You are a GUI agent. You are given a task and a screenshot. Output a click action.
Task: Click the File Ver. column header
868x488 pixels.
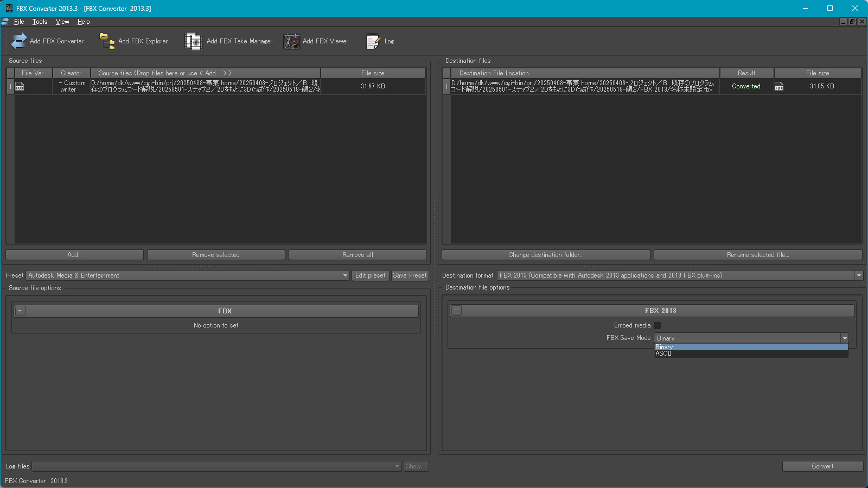[x=33, y=73]
